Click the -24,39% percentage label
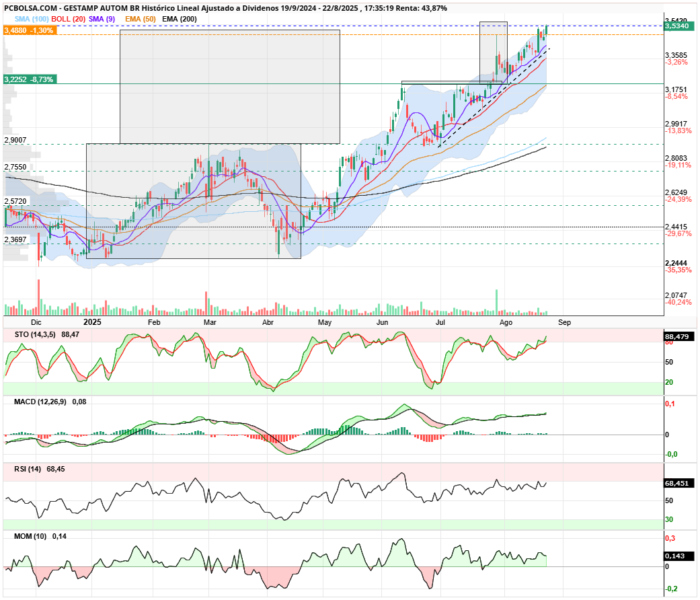The width and height of the screenshot is (700, 600). point(678,200)
